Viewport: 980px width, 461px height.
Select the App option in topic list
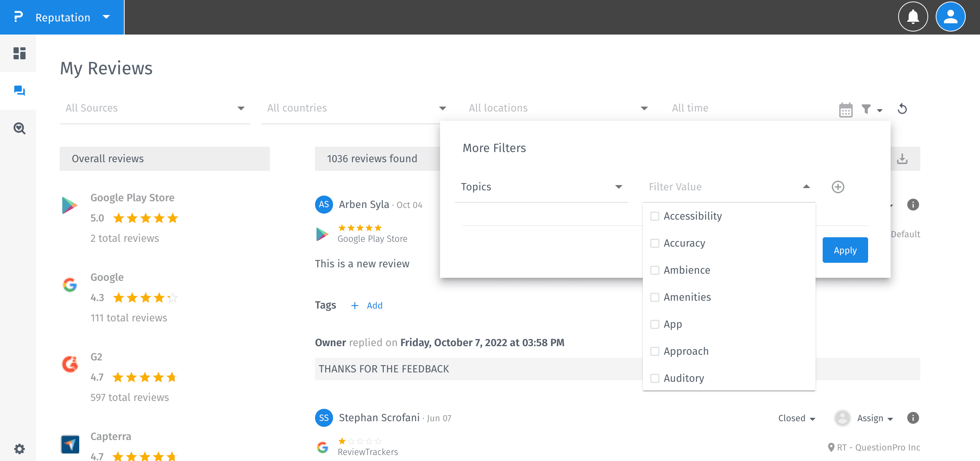click(672, 324)
